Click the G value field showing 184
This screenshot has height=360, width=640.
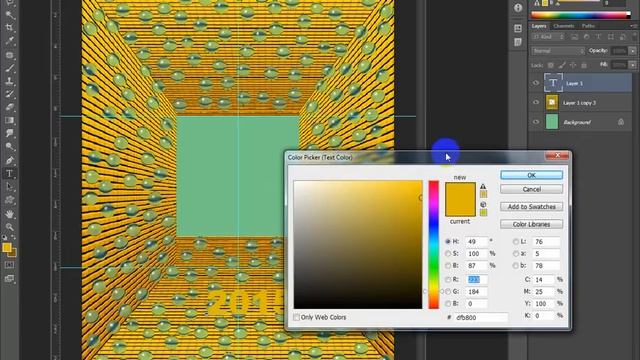click(476, 291)
